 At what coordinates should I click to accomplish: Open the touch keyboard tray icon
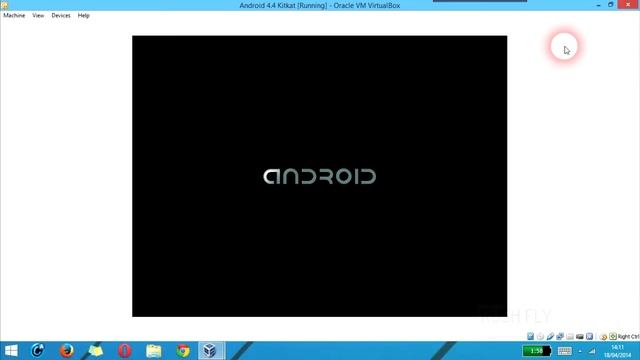(x=565, y=351)
